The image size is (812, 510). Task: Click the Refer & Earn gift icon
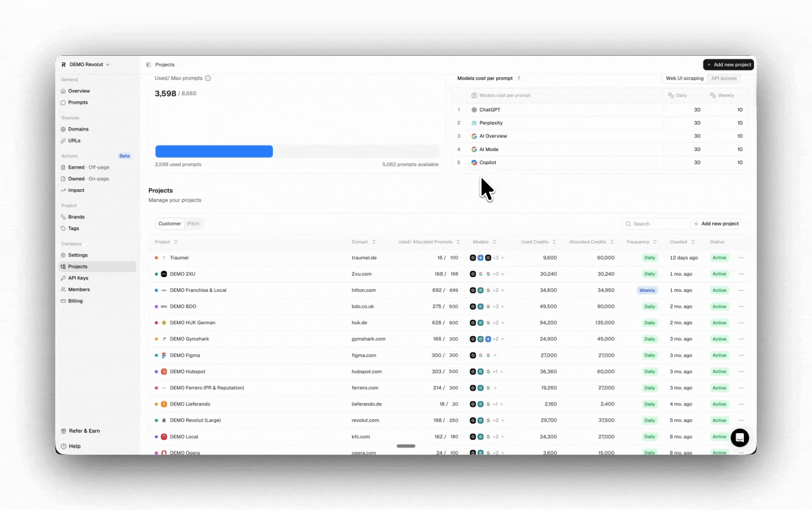click(64, 431)
